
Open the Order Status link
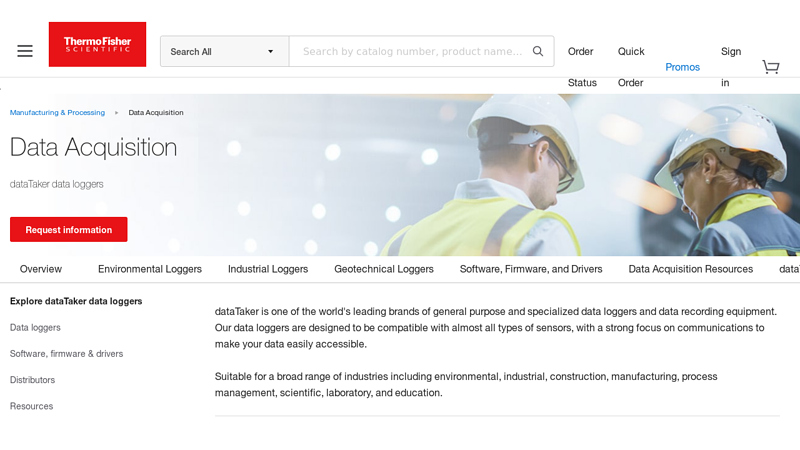click(x=581, y=66)
